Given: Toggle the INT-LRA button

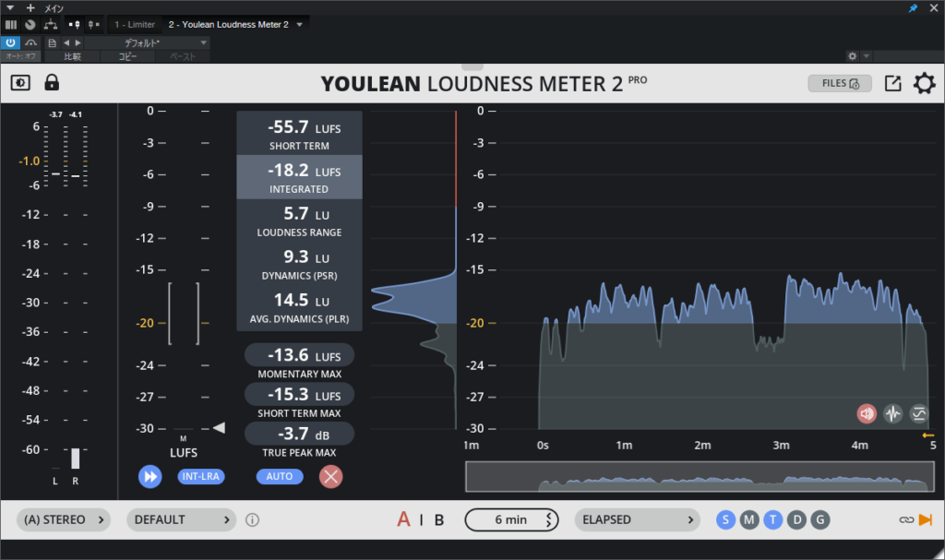Looking at the screenshot, I should coord(200,476).
